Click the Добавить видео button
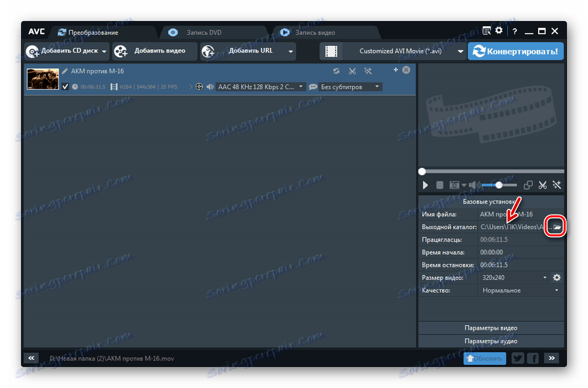This screenshot has width=588, height=388. tap(154, 51)
